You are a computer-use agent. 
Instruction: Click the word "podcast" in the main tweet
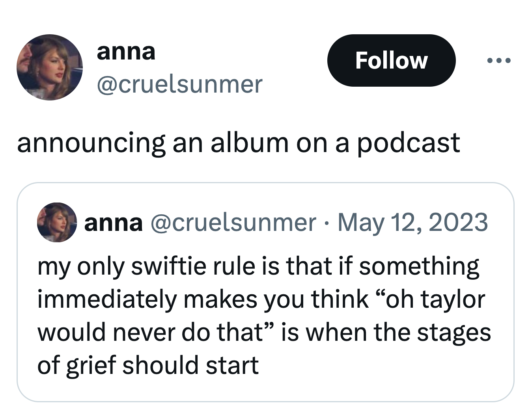click(408, 143)
